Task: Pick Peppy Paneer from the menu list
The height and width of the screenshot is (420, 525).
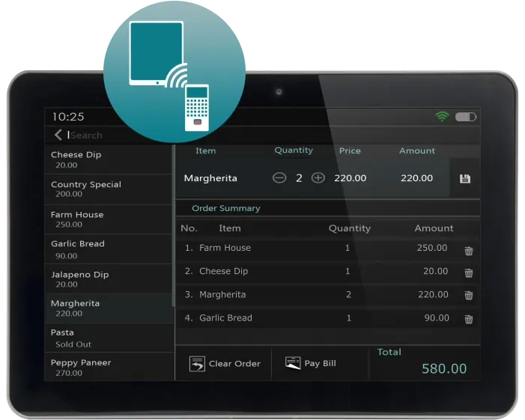Action: pyautogui.click(x=109, y=367)
